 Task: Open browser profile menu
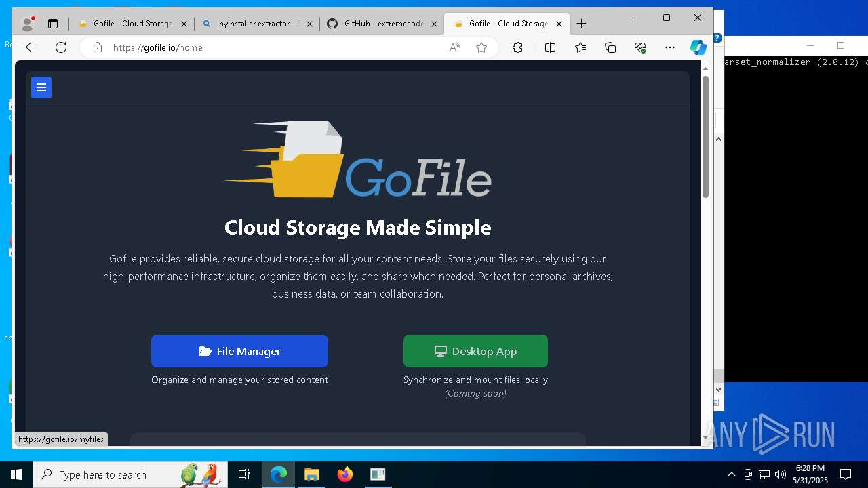[x=28, y=24]
